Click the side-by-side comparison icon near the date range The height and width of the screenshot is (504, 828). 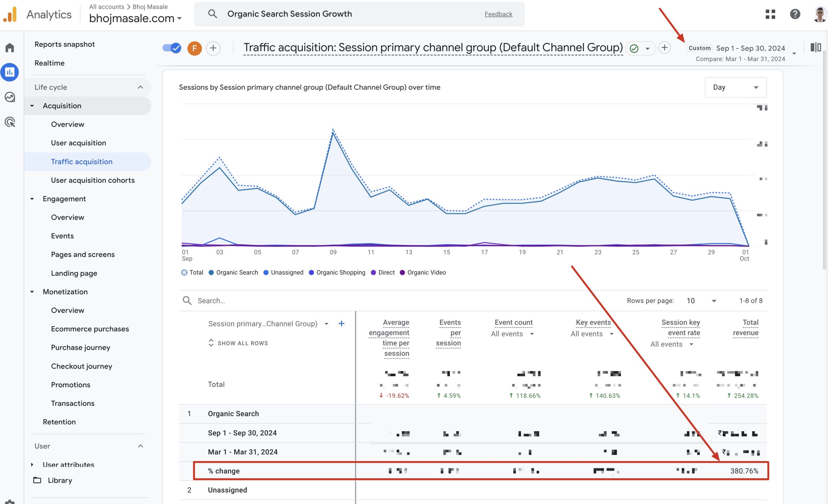pos(816,47)
